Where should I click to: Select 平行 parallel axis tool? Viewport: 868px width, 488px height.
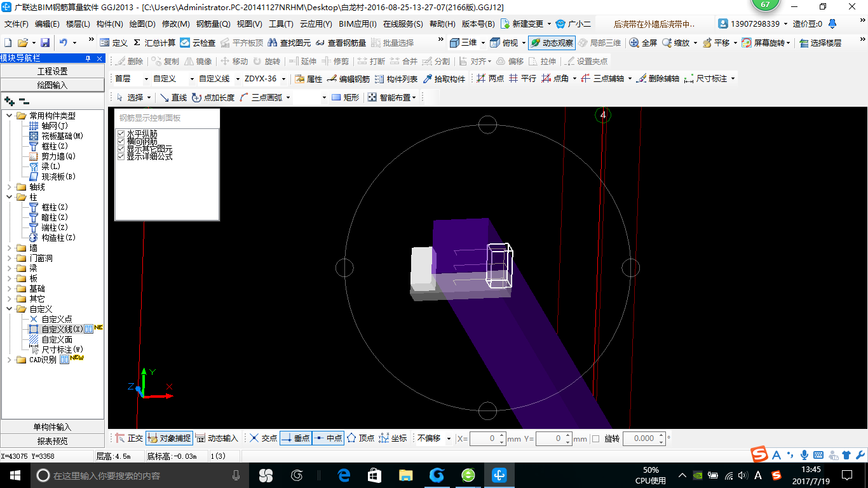click(522, 79)
